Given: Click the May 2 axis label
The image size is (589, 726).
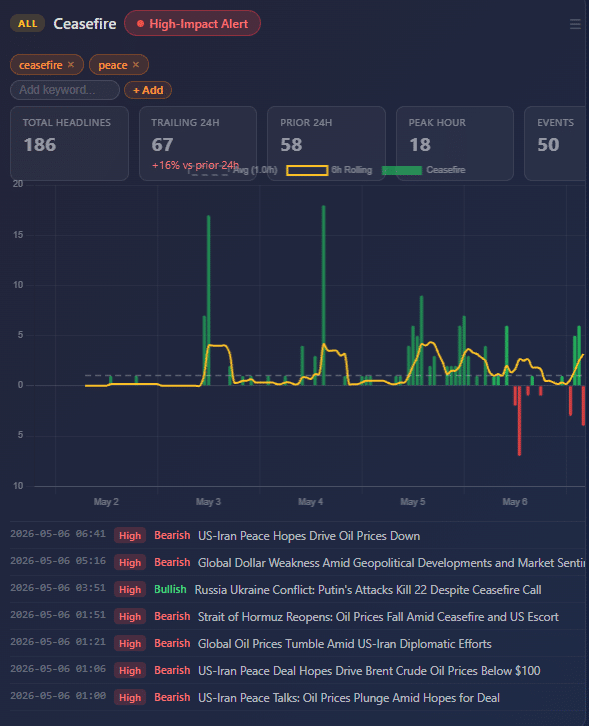Looking at the screenshot, I should 106,501.
